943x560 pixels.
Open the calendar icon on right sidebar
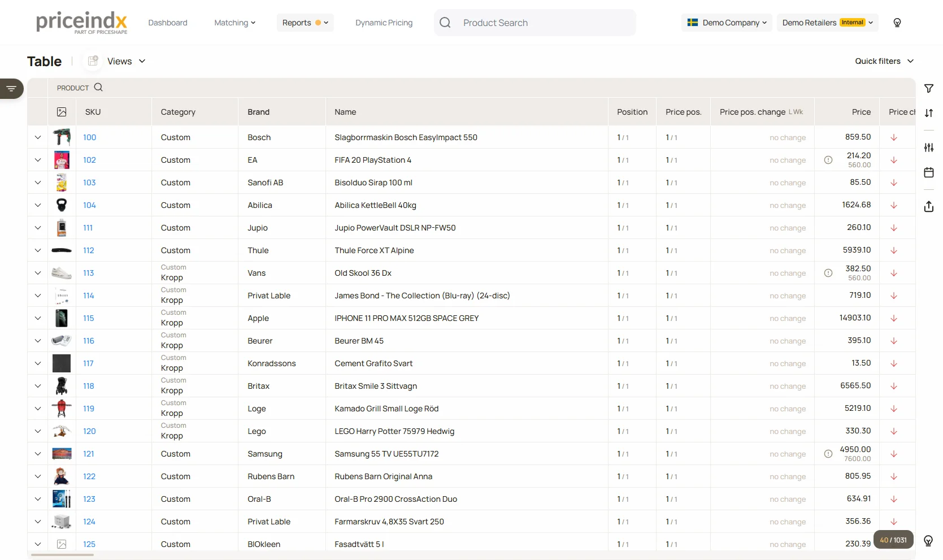929,172
